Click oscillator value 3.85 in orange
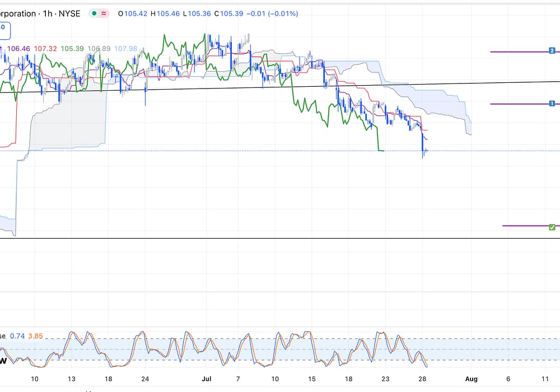The width and height of the screenshot is (560, 392). [35, 336]
